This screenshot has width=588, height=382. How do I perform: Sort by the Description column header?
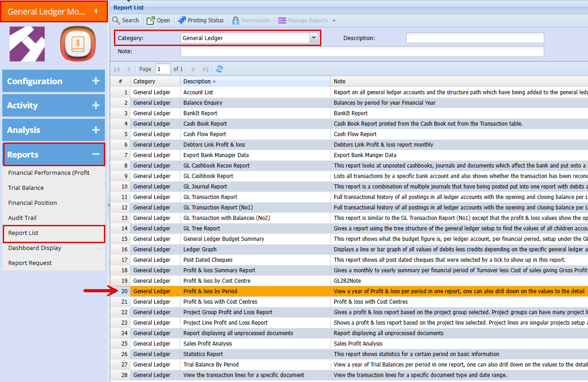tap(197, 81)
